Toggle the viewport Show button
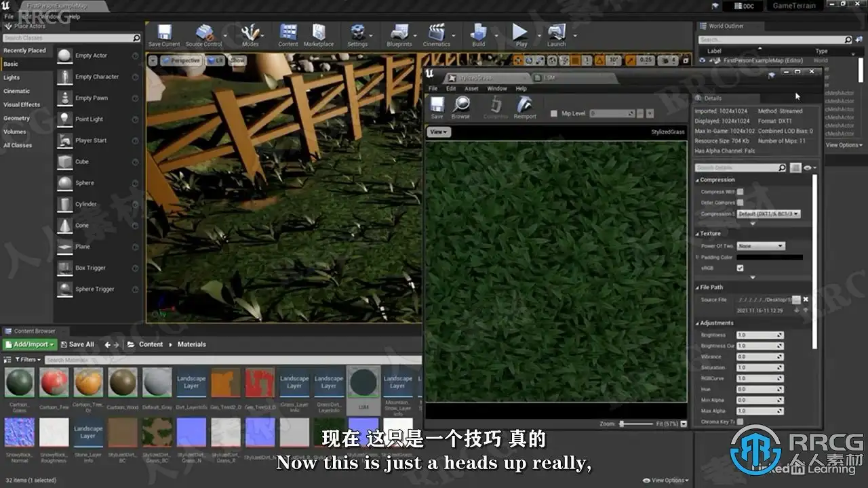Screen dimensions: 868x488 click(x=237, y=60)
